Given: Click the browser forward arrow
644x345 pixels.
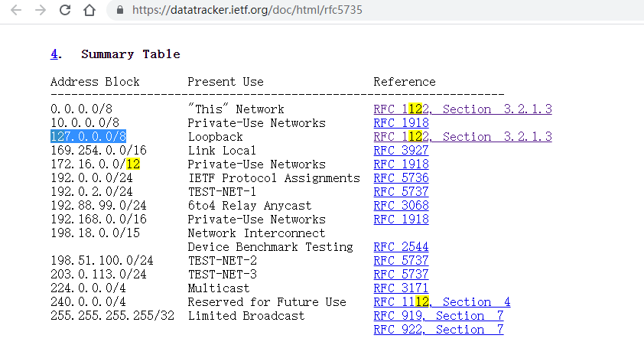Looking at the screenshot, I should [x=41, y=10].
